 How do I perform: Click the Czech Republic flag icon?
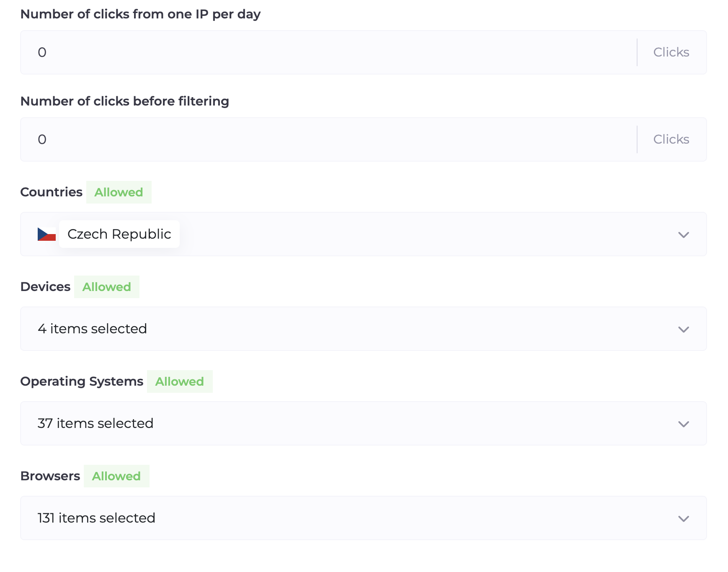click(46, 234)
